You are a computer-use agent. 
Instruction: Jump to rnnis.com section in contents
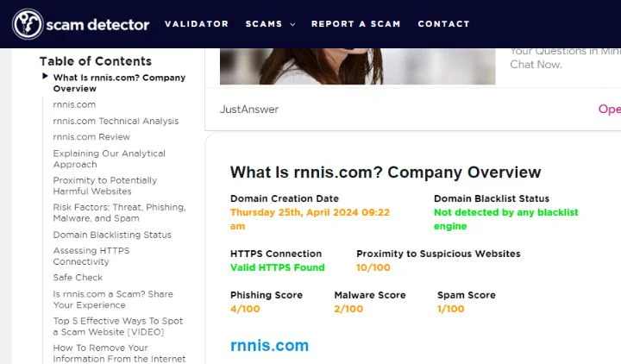[x=74, y=104]
